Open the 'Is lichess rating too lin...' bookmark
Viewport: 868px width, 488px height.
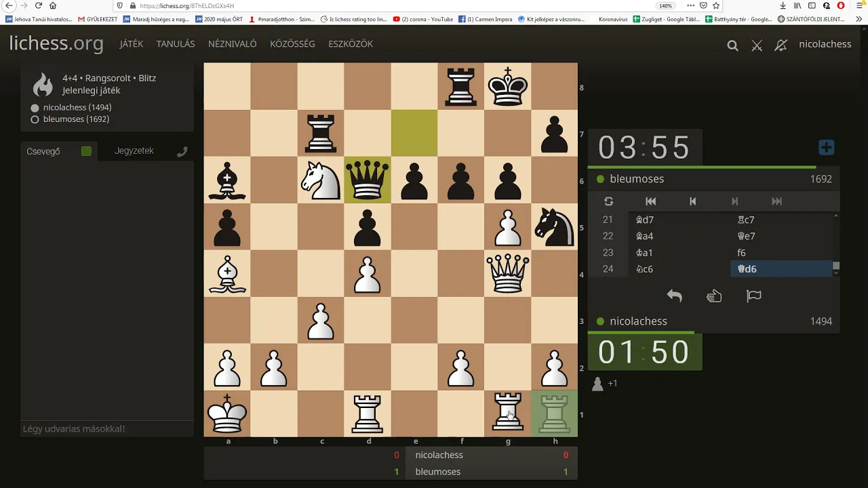click(353, 19)
